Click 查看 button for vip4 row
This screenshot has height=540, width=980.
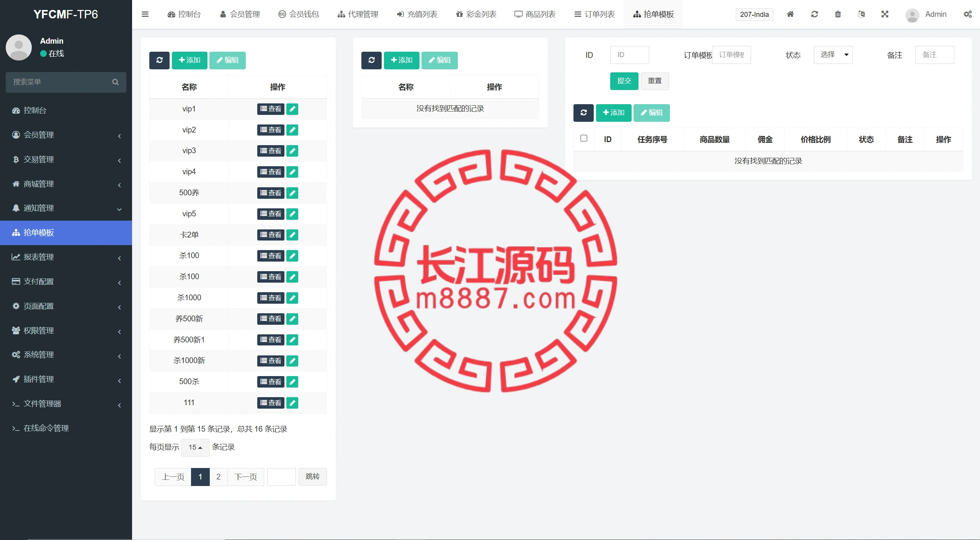coord(271,172)
